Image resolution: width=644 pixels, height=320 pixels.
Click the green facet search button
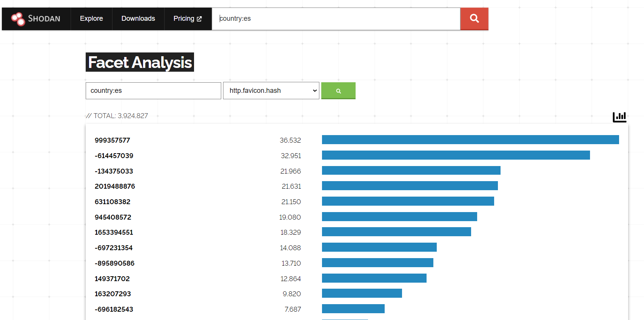tap(338, 91)
